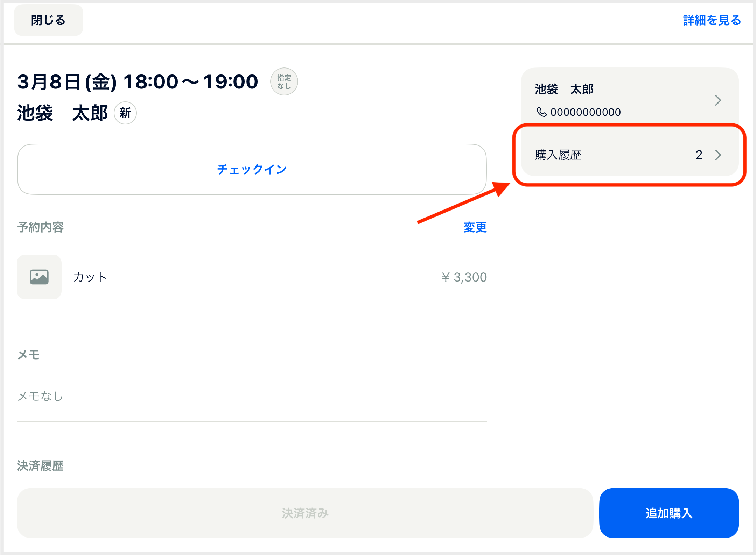Open the 購入履歴 row

630,155
